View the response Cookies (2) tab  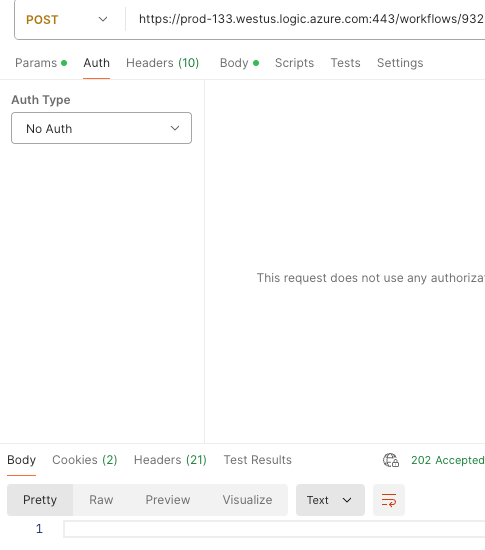(85, 460)
